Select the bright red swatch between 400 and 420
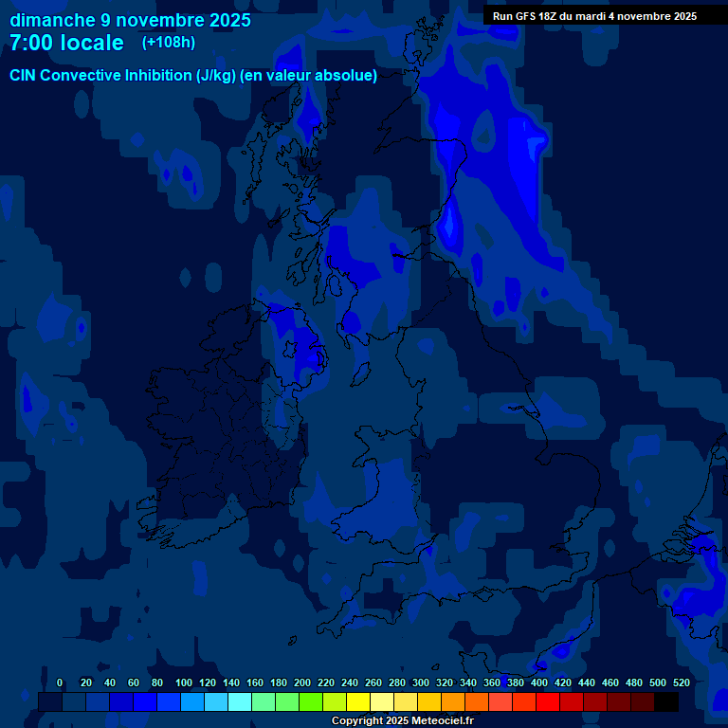728x728 pixels. click(548, 701)
